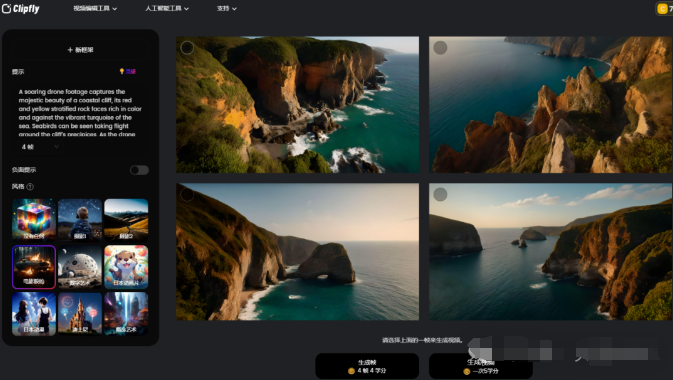Open the style help question-mark icon

click(x=30, y=187)
